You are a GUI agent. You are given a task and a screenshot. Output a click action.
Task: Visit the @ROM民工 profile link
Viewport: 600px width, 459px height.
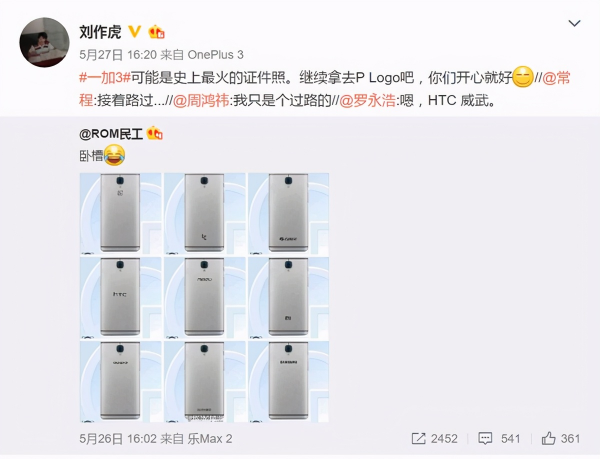click(111, 134)
